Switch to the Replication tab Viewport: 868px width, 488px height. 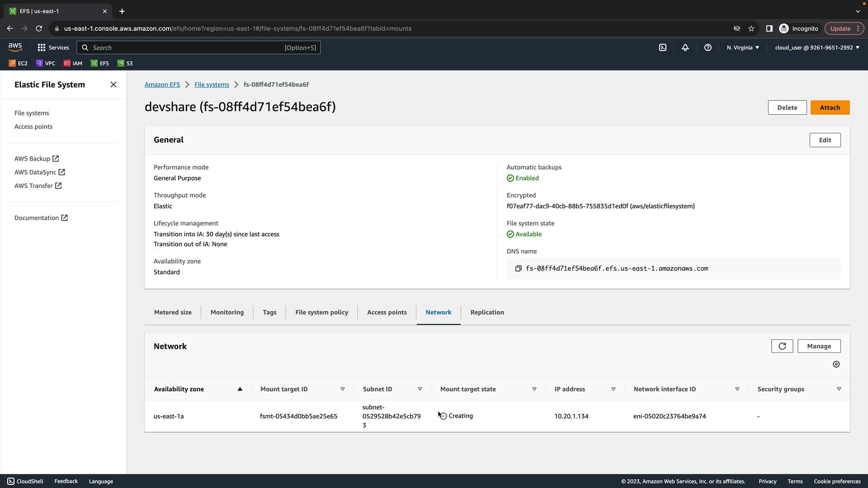coord(487,312)
